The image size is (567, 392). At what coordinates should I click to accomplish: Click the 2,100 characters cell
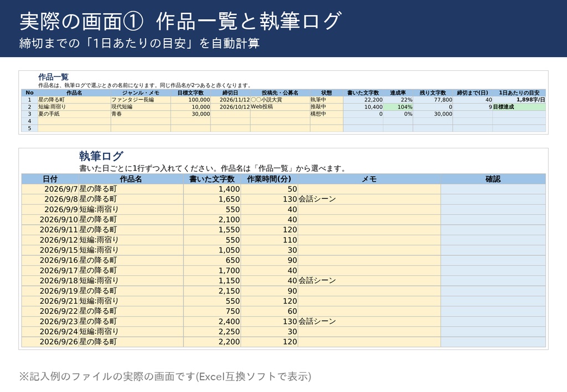click(212, 219)
